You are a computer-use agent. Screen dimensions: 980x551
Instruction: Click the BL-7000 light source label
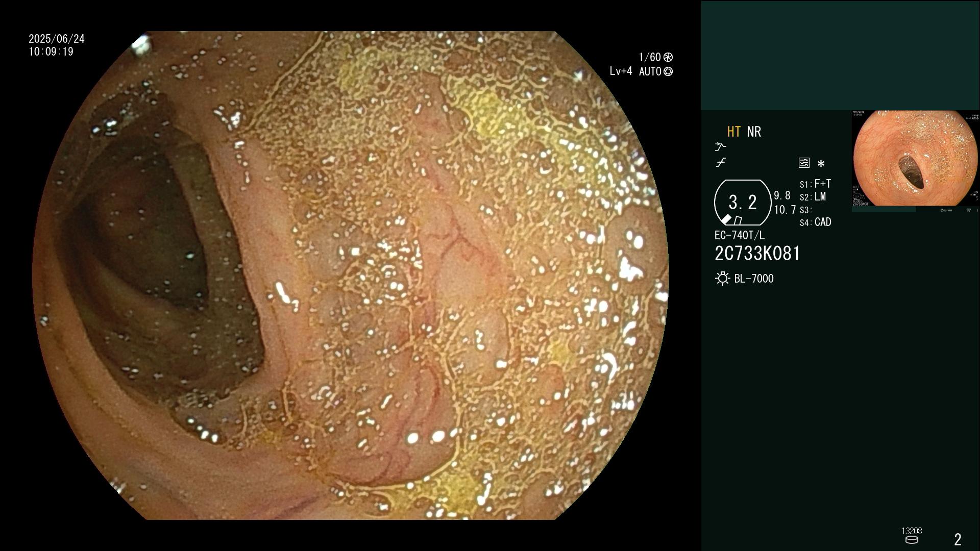(754, 279)
